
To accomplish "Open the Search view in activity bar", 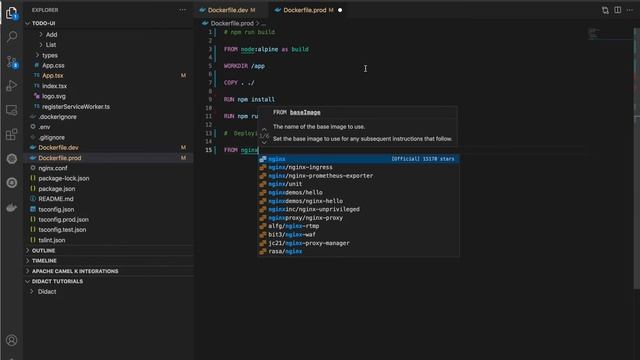I will [12, 36].
